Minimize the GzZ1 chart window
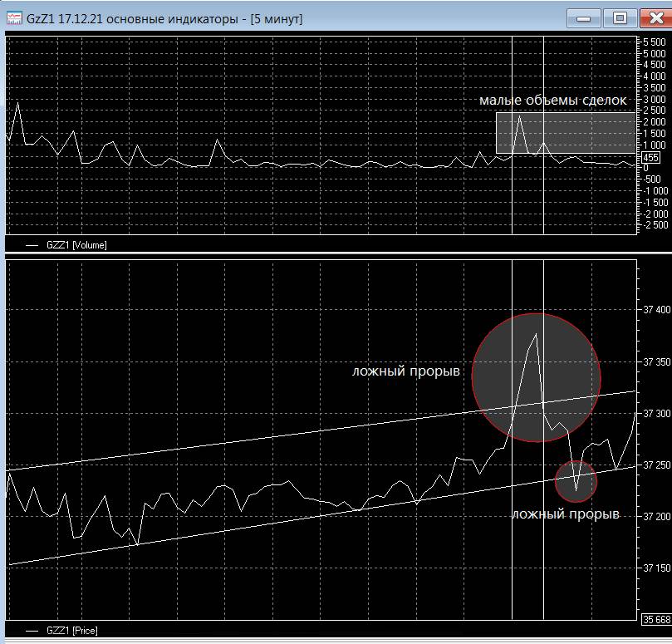The width and height of the screenshot is (672, 644). pyautogui.click(x=583, y=18)
